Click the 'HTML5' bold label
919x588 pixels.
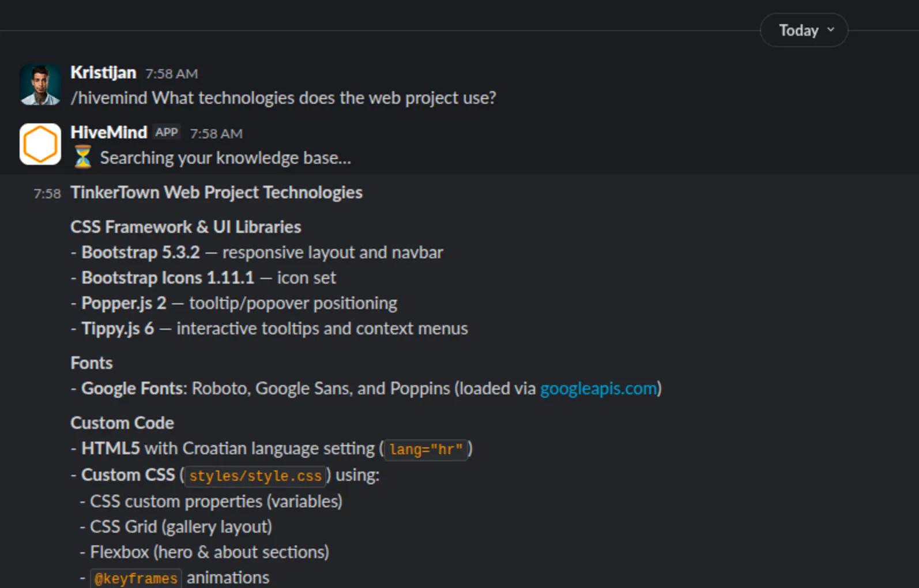pos(111,448)
